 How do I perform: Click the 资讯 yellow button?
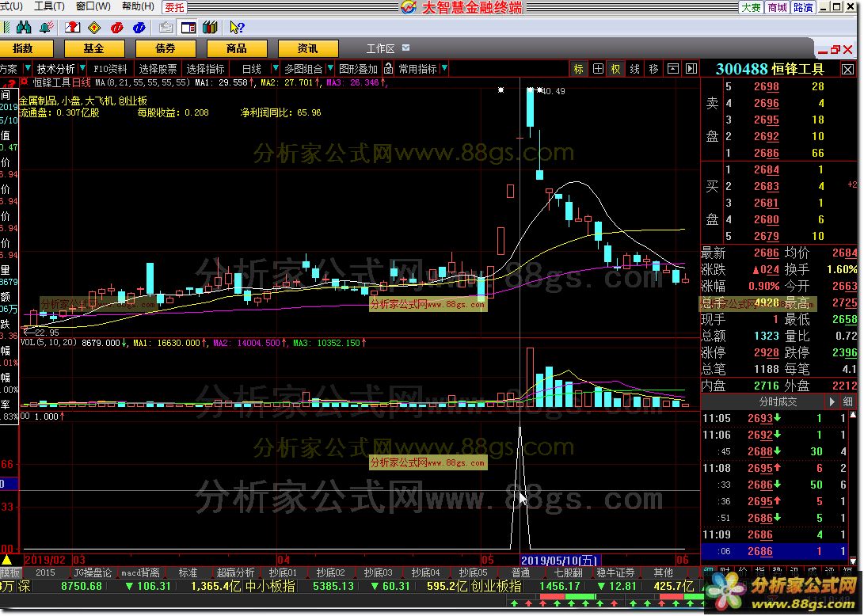pos(307,48)
